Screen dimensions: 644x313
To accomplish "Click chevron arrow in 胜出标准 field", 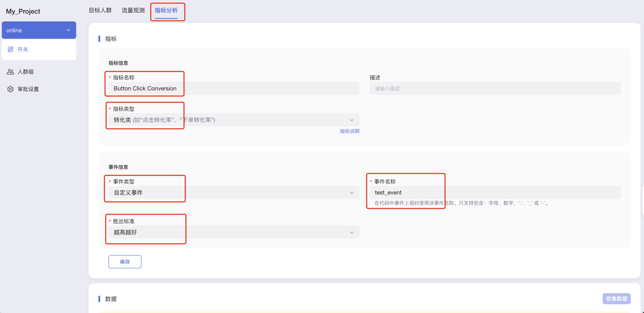I will pyautogui.click(x=352, y=232).
